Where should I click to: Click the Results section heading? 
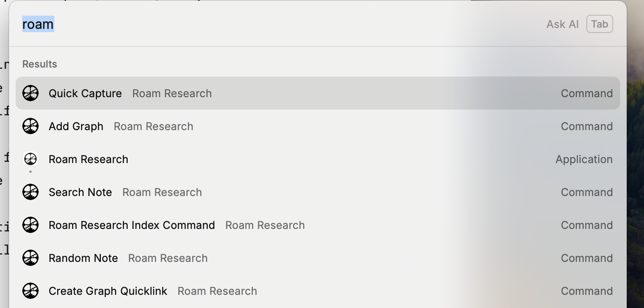point(40,64)
